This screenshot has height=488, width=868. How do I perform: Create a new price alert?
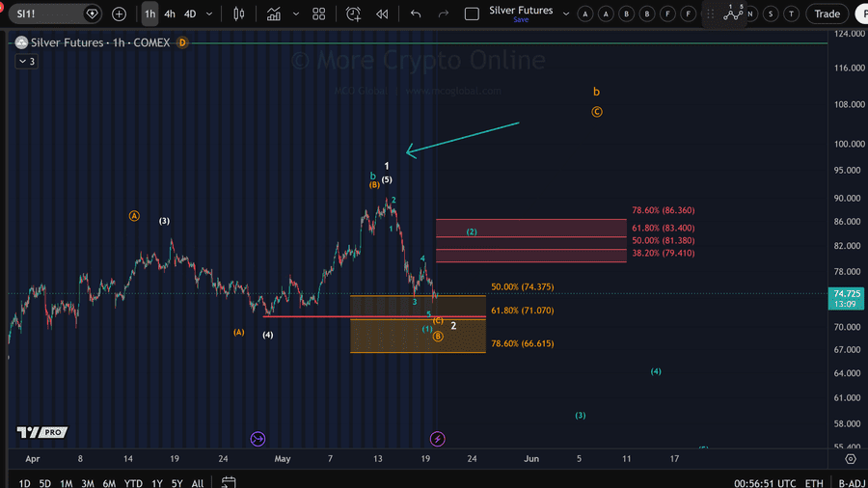point(353,14)
